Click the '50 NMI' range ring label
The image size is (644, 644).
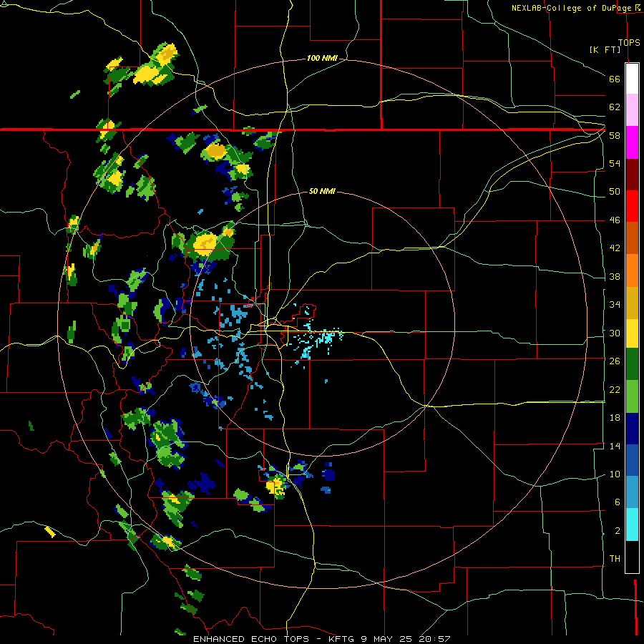tap(322, 191)
